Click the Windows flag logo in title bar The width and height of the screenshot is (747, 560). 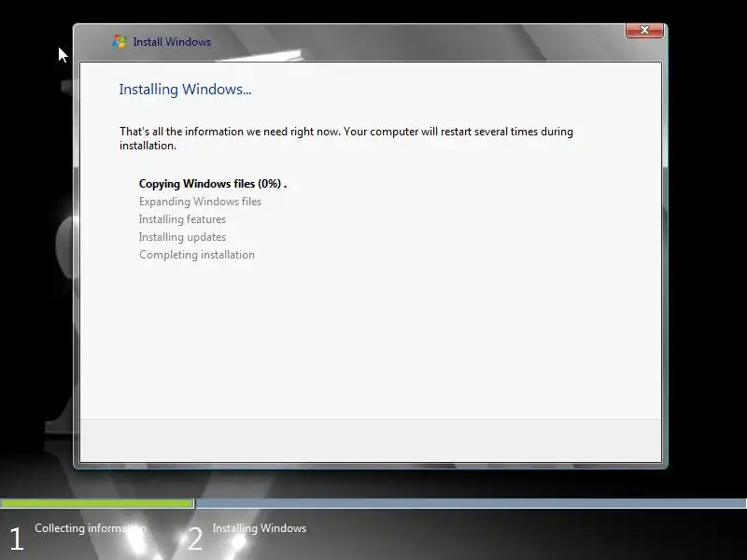(120, 42)
